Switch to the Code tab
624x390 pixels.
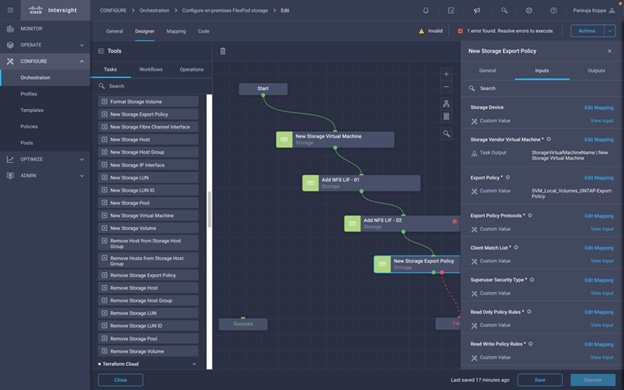203,31
